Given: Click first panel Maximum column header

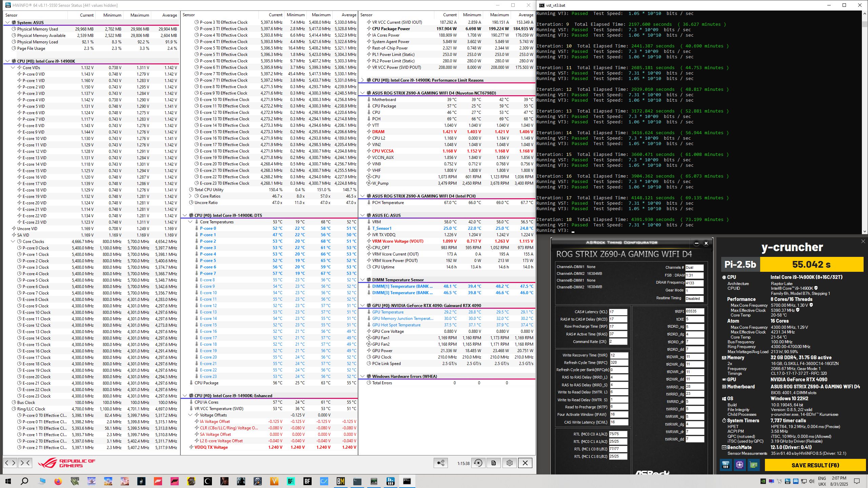Looking at the screenshot, I should click(x=137, y=15).
